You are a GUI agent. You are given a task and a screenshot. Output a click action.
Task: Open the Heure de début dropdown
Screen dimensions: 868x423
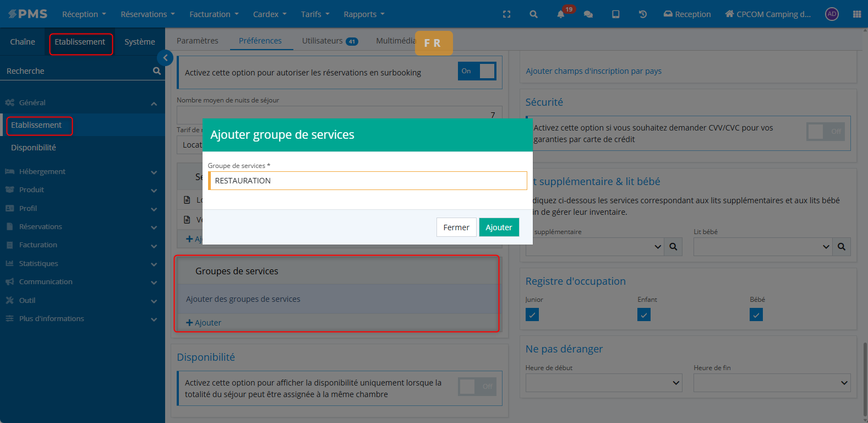click(x=603, y=383)
